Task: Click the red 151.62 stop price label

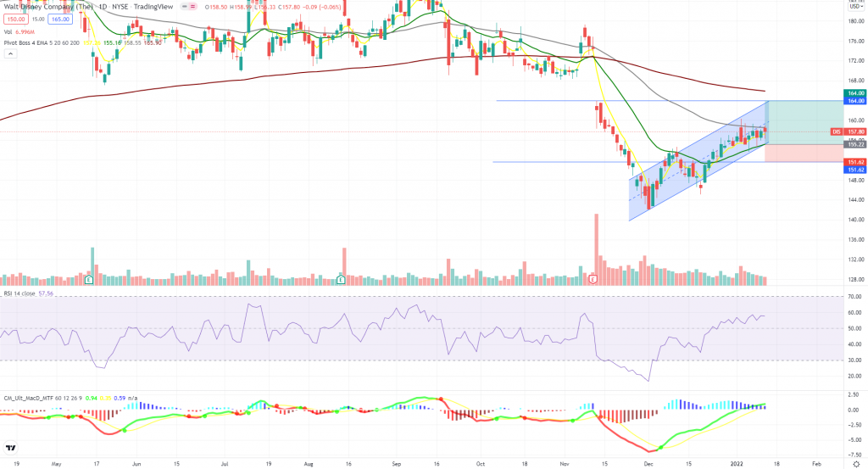Action: [x=856, y=162]
